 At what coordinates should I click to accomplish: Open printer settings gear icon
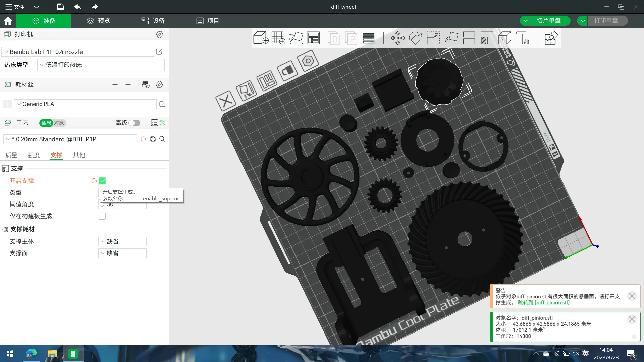(x=160, y=34)
